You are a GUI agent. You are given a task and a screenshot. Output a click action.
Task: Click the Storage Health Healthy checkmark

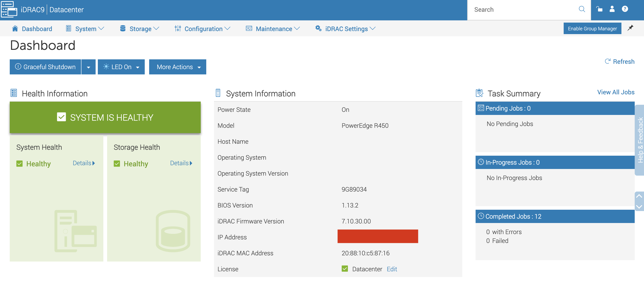117,164
